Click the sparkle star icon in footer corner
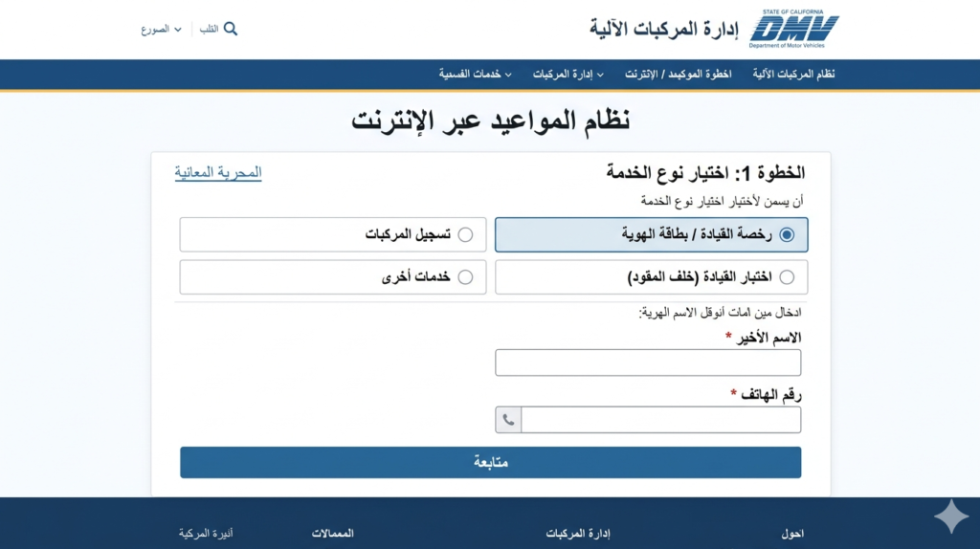This screenshot has width=980, height=549. (x=950, y=516)
